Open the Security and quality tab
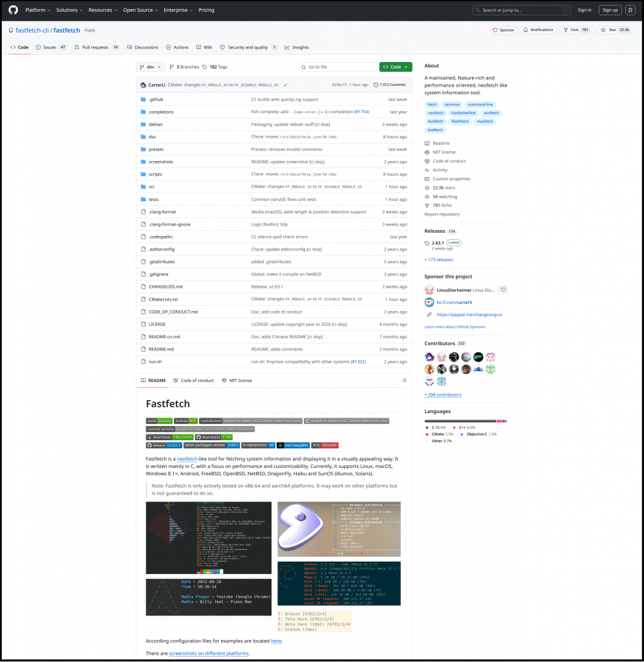Viewport: 644px width, 662px height. 248,47
